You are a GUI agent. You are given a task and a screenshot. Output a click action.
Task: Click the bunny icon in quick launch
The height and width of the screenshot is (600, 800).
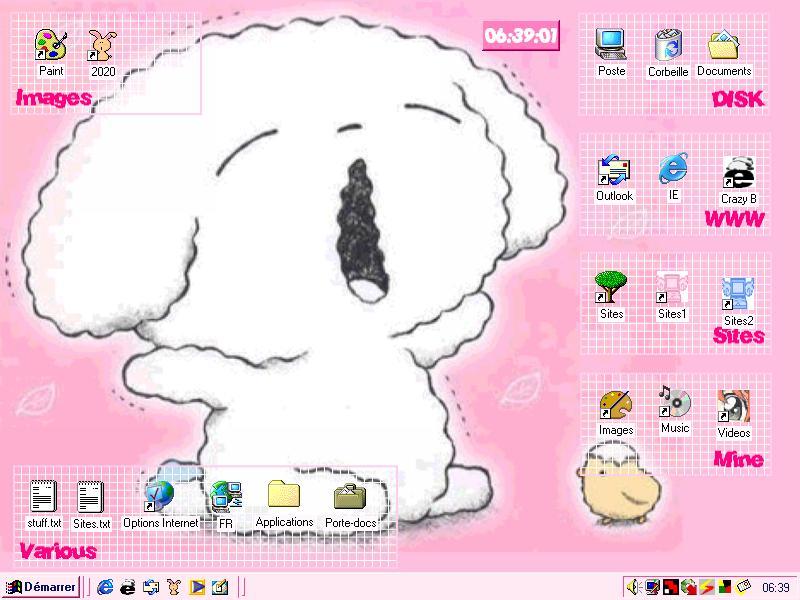click(x=174, y=587)
